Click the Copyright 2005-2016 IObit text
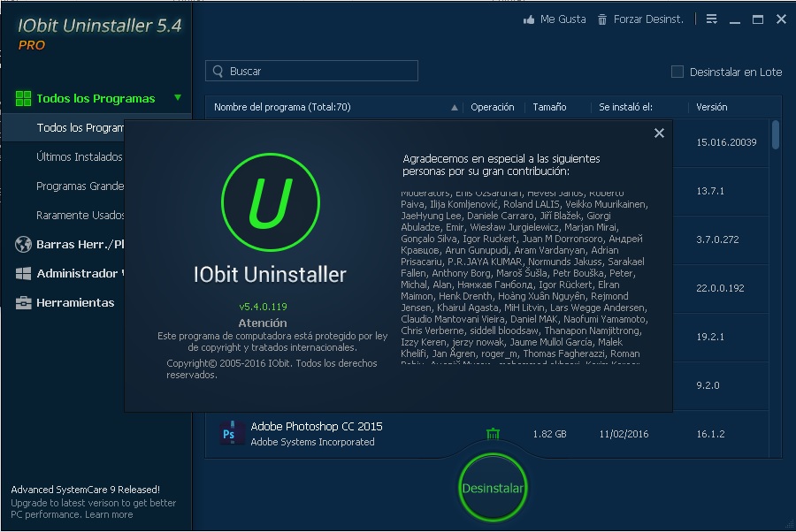This screenshot has height=532, width=796. [272, 369]
